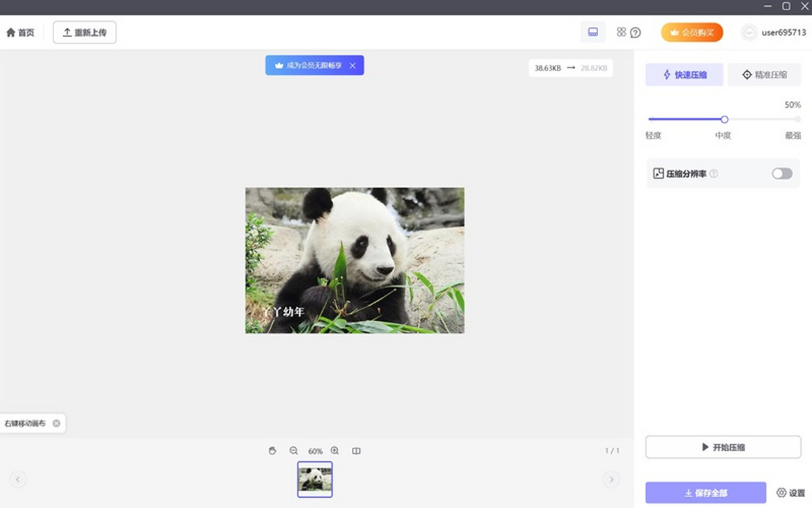
Task: Open the help question mark icon
Action: (635, 33)
